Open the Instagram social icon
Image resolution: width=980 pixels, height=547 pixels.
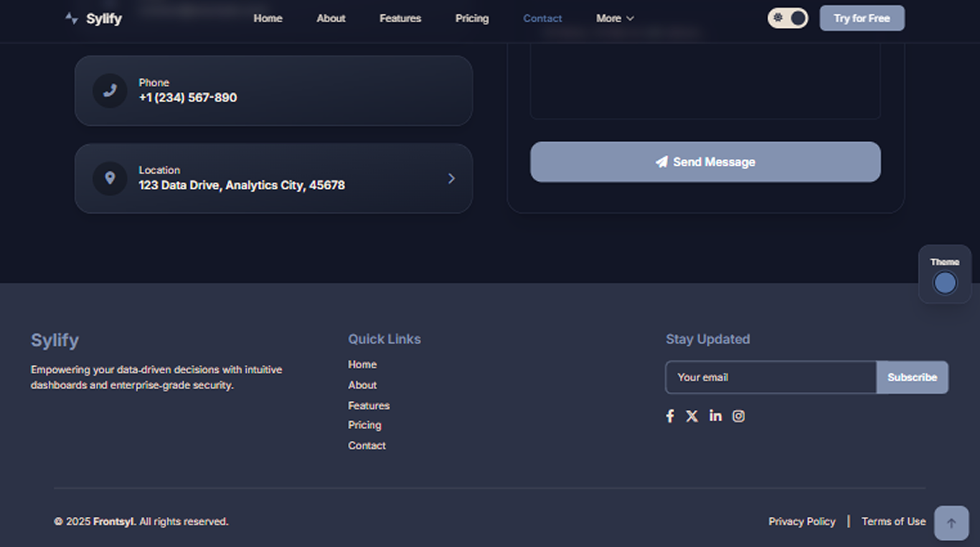click(738, 416)
